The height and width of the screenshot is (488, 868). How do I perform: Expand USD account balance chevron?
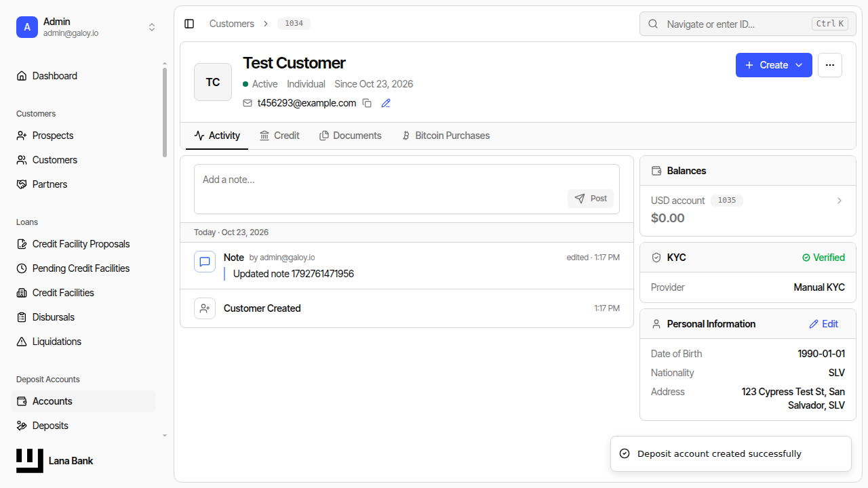coord(840,201)
